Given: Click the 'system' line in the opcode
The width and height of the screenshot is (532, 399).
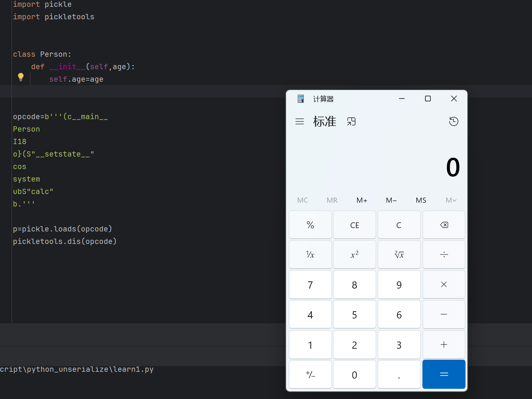Looking at the screenshot, I should pos(26,179).
